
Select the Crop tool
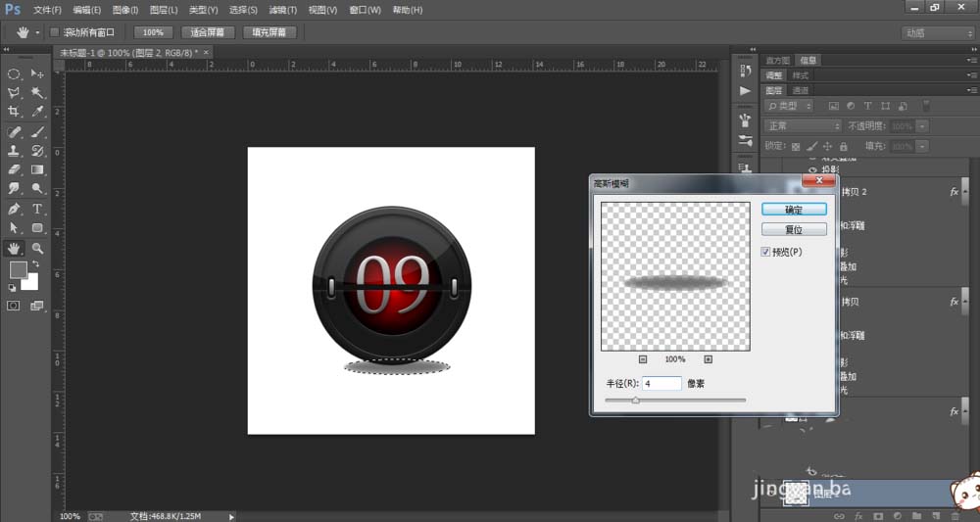tap(15, 112)
